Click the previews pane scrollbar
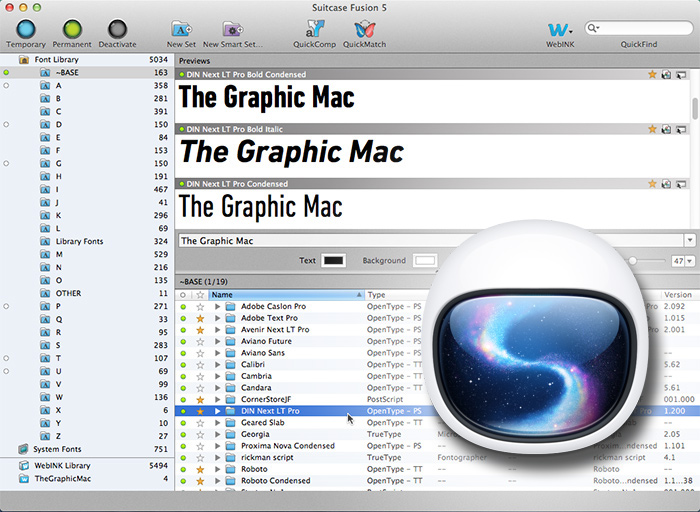700x512 pixels. pos(695,108)
